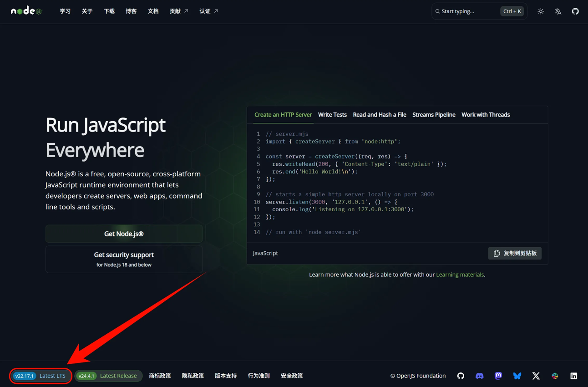Open the Learning materials link
This screenshot has height=387, width=588.
[x=460, y=275]
